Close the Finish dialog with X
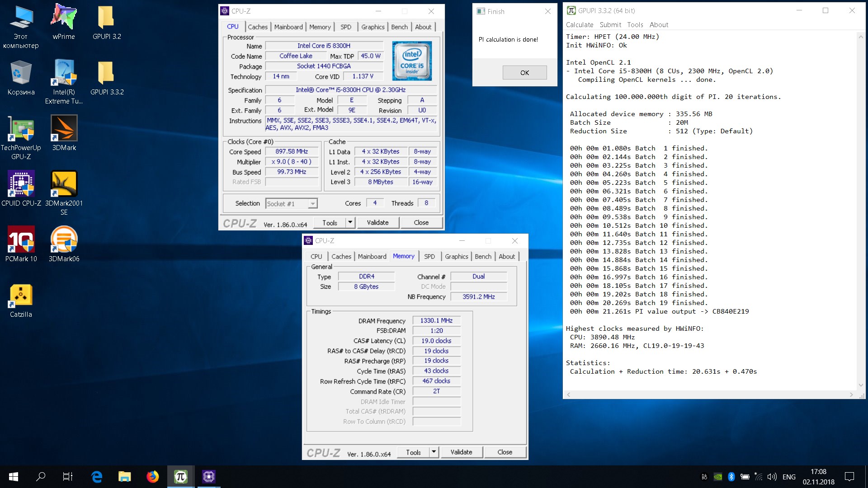The image size is (868, 488). click(x=548, y=12)
